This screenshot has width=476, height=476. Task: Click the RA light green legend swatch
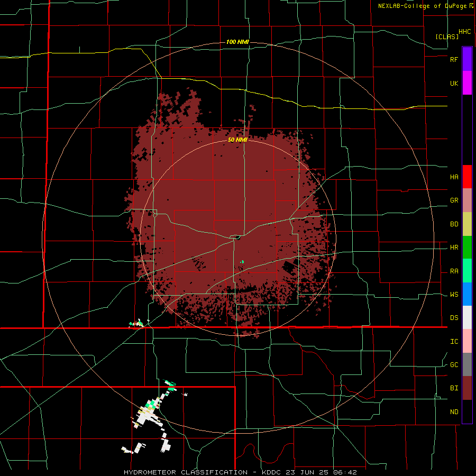pos(467,271)
